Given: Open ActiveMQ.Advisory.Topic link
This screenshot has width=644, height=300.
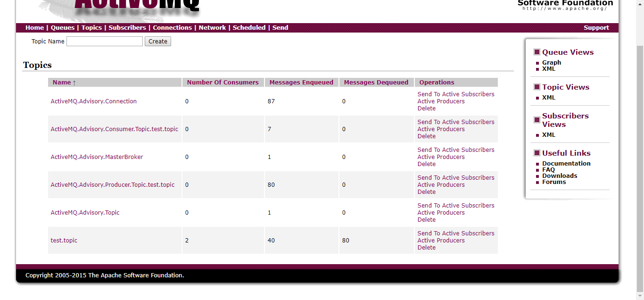Looking at the screenshot, I should [85, 213].
